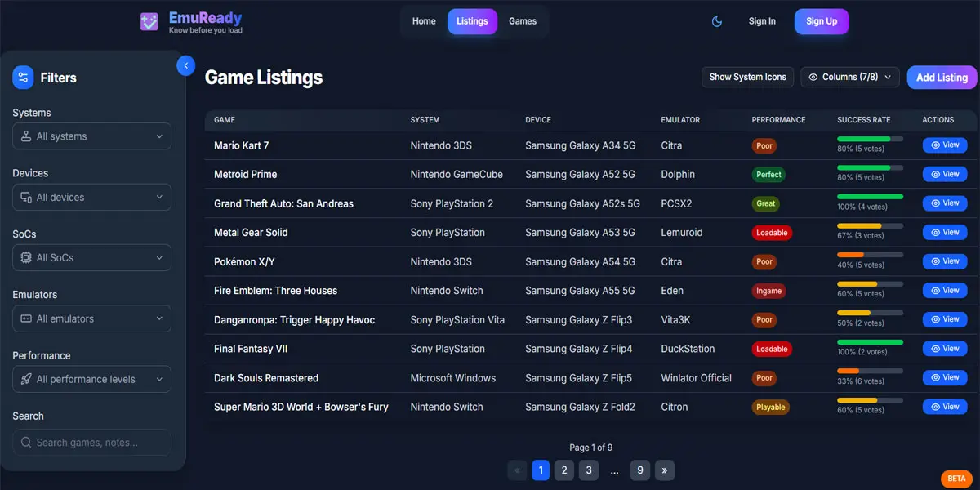This screenshot has width=980, height=490.
Task: Open the All emulators dropdown
Action: 91,318
